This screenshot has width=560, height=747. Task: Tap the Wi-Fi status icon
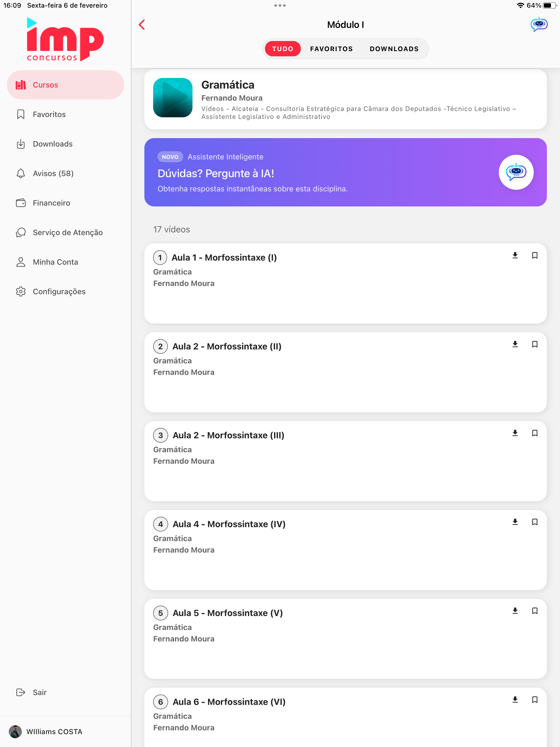(x=520, y=5)
